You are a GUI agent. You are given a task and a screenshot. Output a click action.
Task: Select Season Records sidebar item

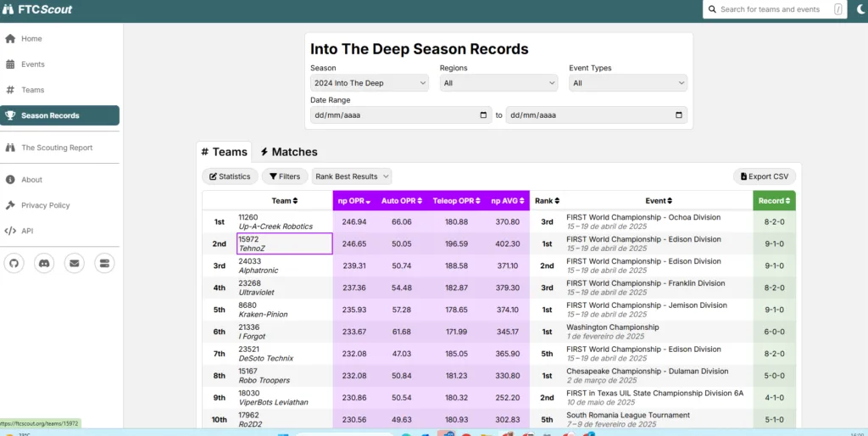[x=60, y=115]
